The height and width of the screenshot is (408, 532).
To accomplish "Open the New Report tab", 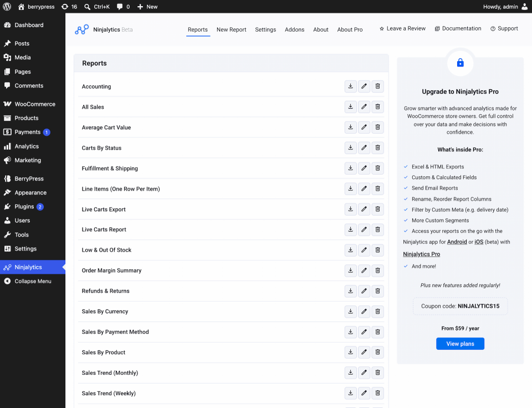I will pos(232,29).
